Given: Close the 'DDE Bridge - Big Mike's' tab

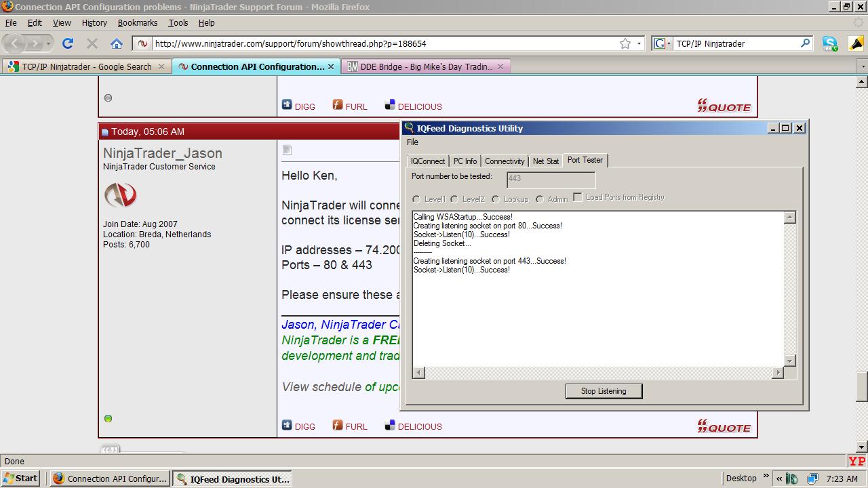Looking at the screenshot, I should (x=500, y=66).
